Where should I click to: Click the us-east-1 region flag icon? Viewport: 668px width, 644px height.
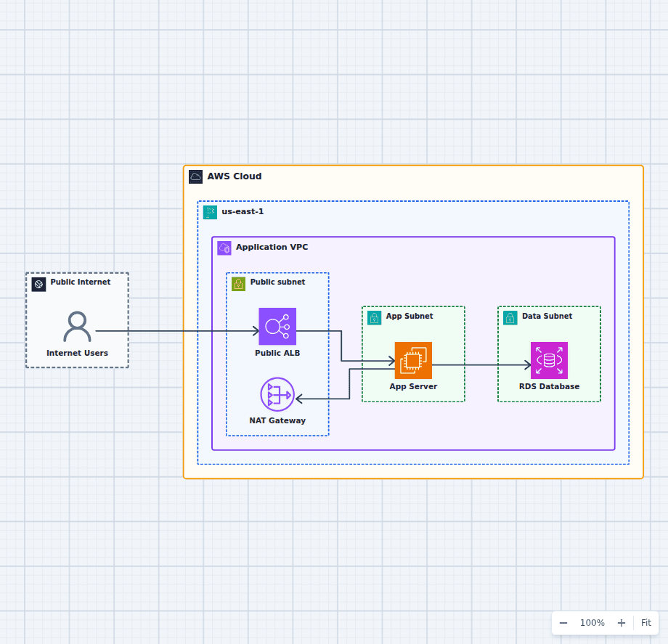tap(210, 212)
